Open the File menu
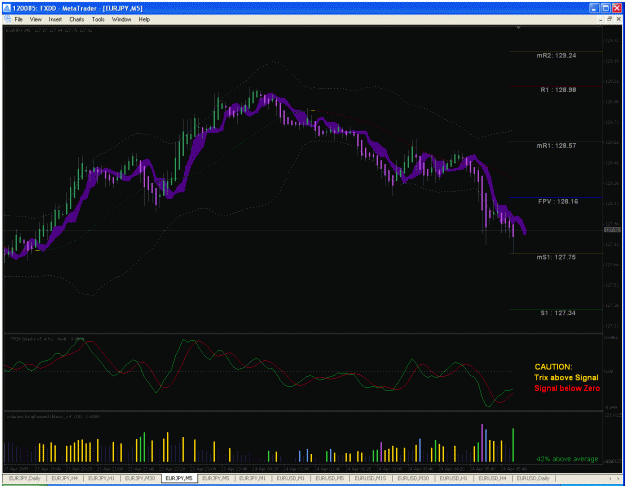Screen dimensions: 625x486 pyautogui.click(x=18, y=19)
